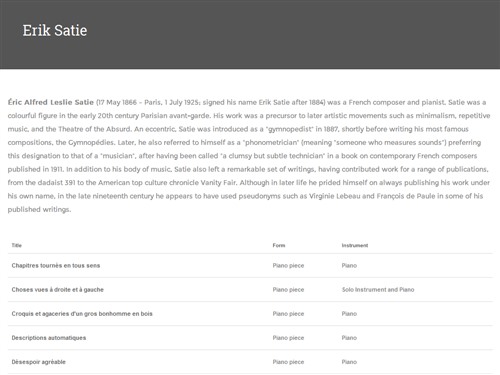Open Descriptions automatiques entry
Screen dimensions: 500x375
tap(49, 338)
